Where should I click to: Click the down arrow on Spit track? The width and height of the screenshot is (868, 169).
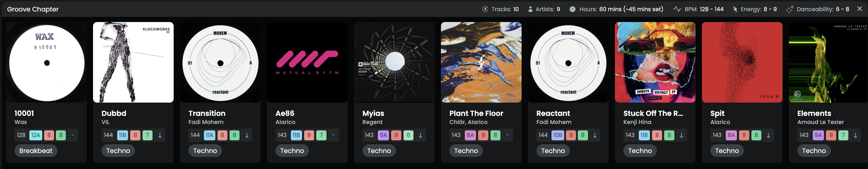(x=768, y=135)
